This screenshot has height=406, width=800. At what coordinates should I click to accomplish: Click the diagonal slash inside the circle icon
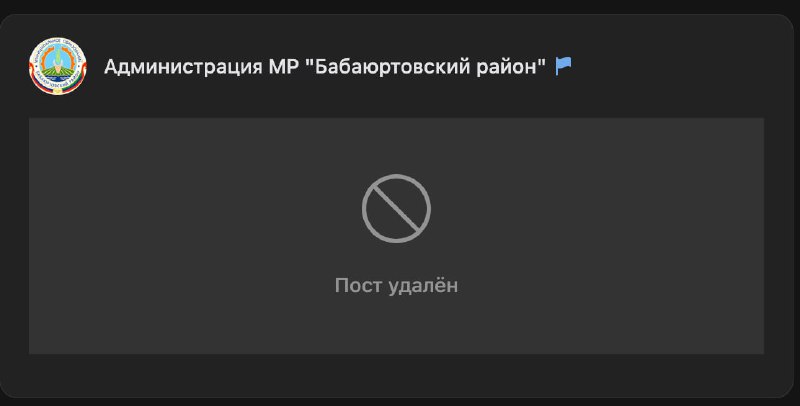tap(396, 208)
